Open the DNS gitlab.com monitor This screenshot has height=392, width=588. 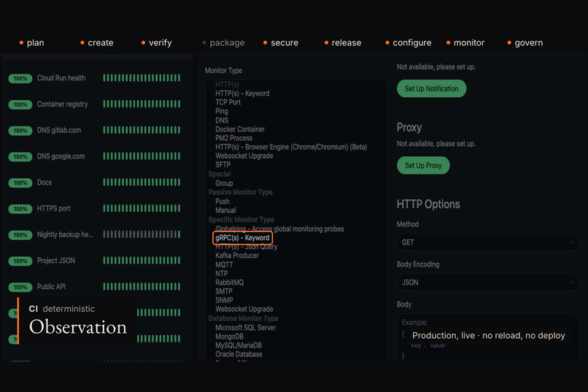click(x=95, y=130)
